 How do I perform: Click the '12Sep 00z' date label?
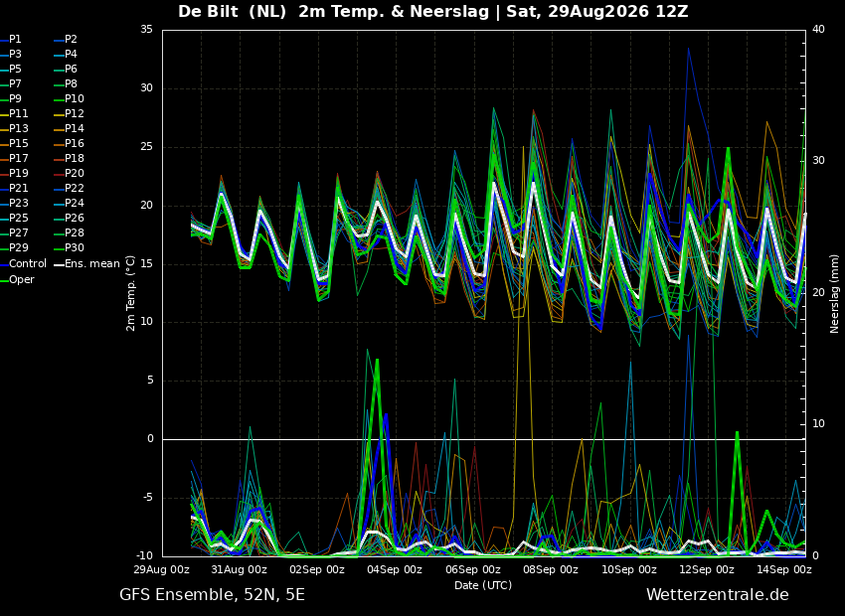point(707,569)
